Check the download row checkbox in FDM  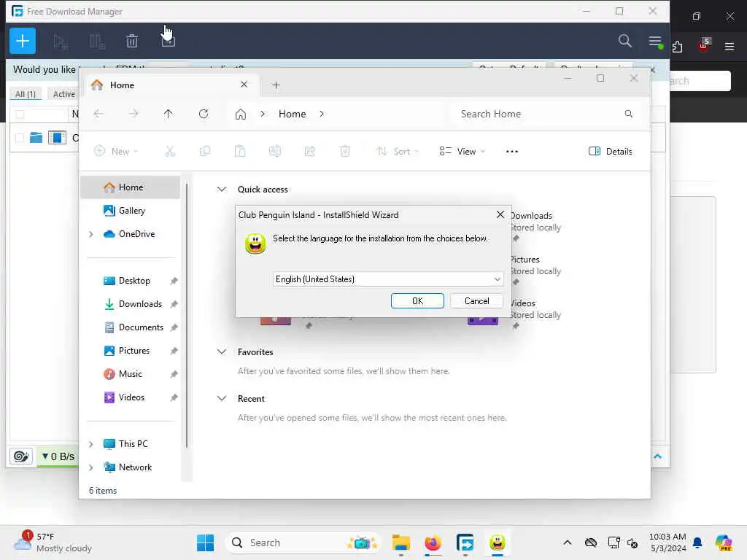click(x=20, y=138)
